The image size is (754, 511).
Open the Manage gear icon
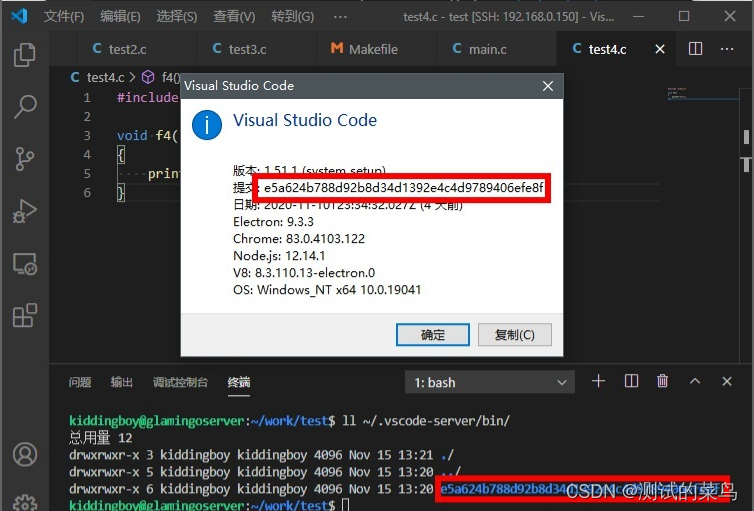(25, 502)
